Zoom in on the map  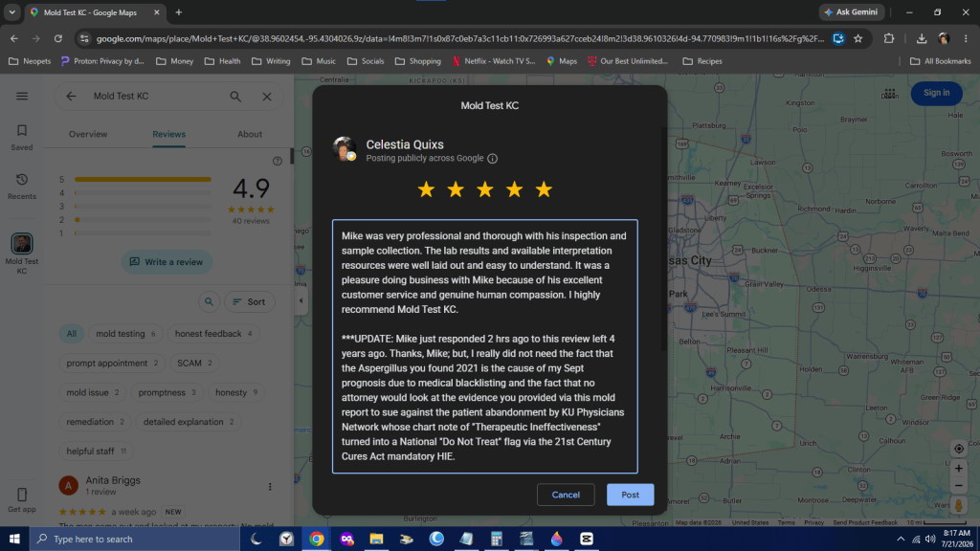coord(959,469)
